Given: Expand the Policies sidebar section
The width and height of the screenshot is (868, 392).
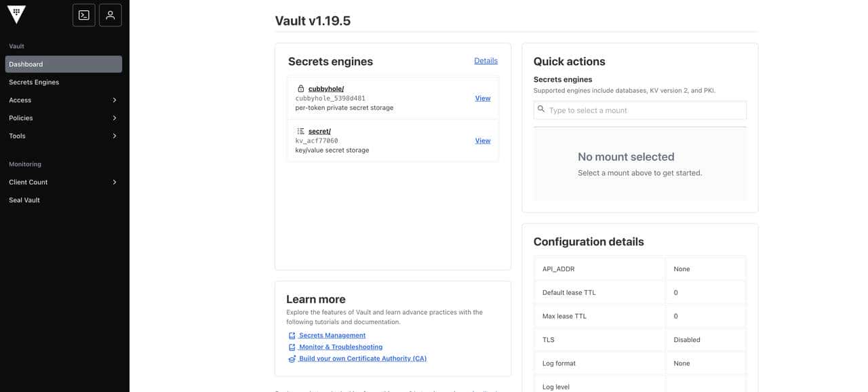Looking at the screenshot, I should pos(114,118).
